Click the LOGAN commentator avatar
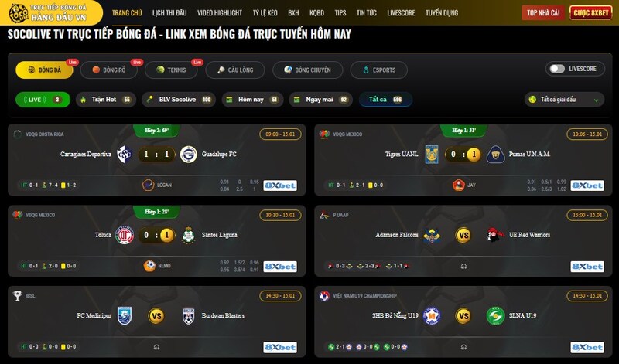Screen dimensions: 619x364 pyautogui.click(x=148, y=185)
